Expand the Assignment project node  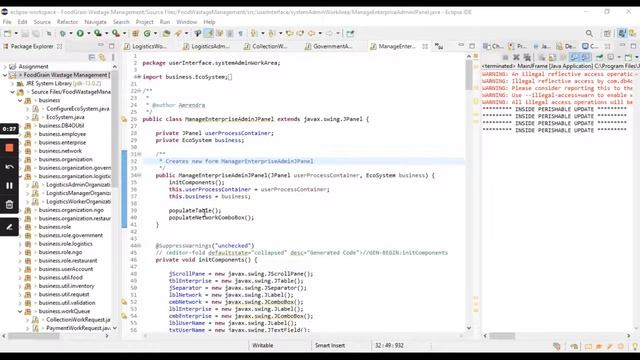(x=5, y=66)
